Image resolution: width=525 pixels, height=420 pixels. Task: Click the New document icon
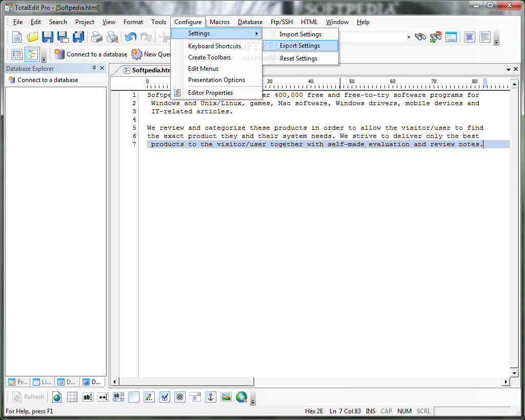16,36
